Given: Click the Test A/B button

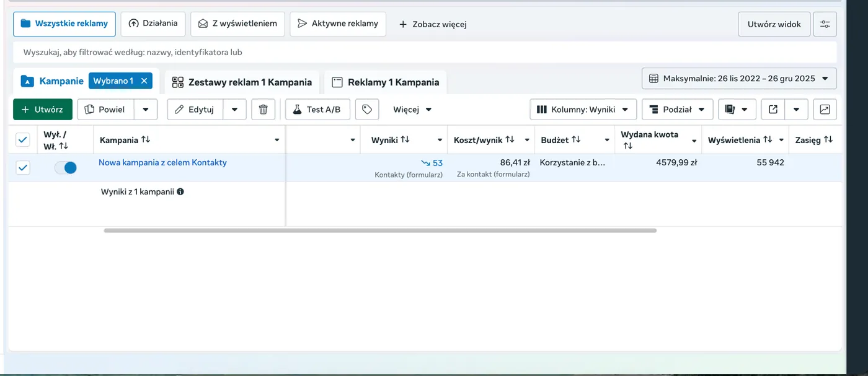Looking at the screenshot, I should 317,110.
